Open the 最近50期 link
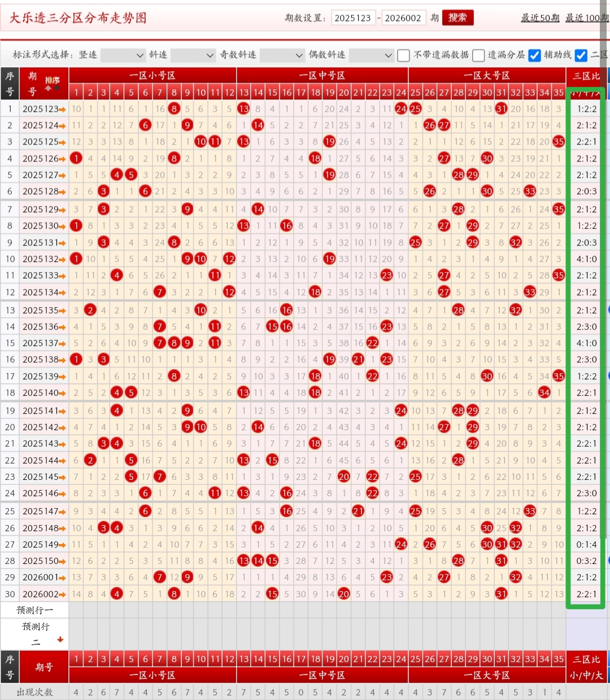This screenshot has width=610, height=700. 540,18
